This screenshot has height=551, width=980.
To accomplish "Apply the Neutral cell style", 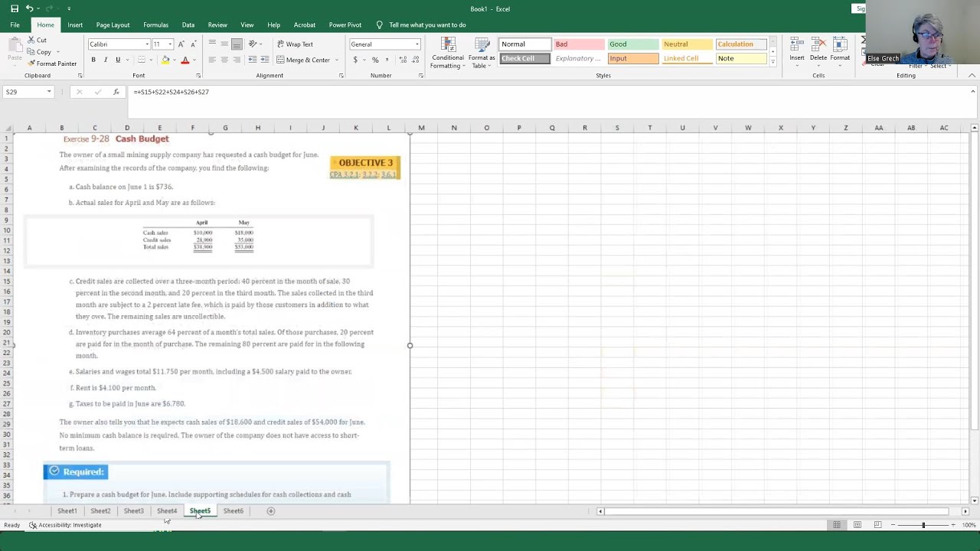I will [x=687, y=44].
